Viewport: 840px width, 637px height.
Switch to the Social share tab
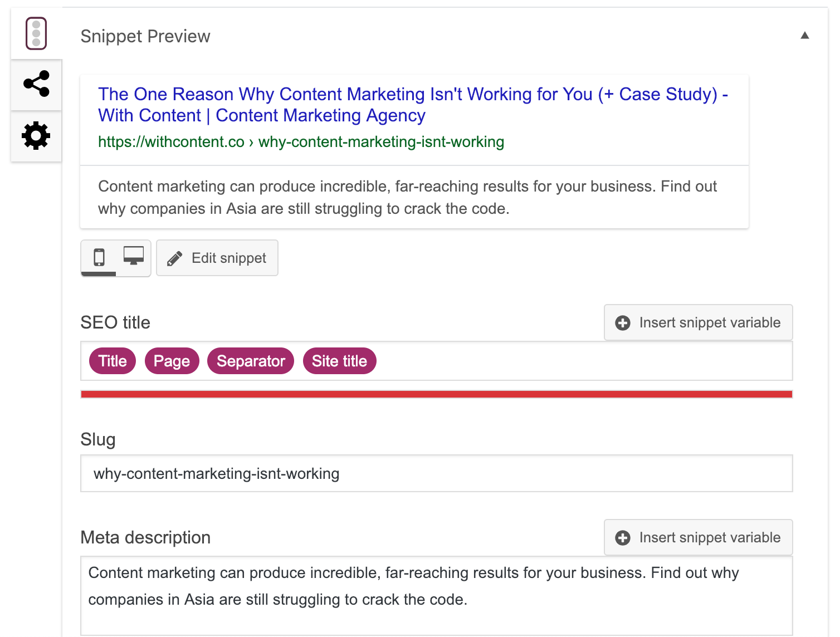[x=36, y=84]
